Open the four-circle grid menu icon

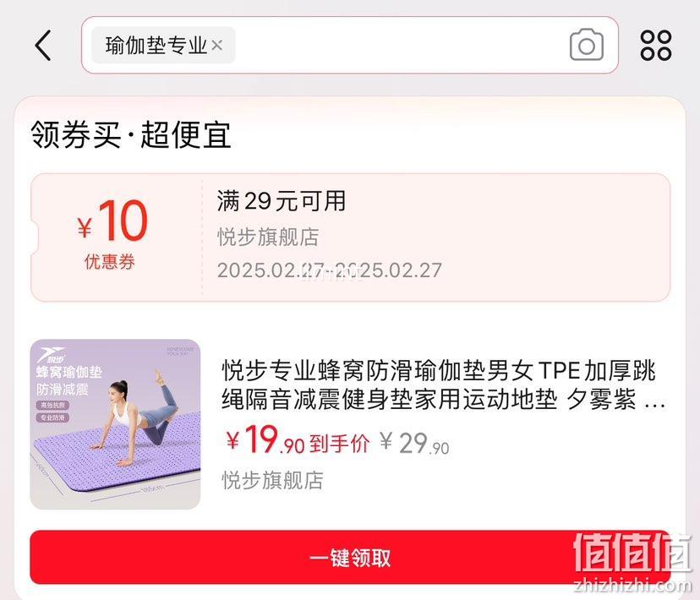656,46
